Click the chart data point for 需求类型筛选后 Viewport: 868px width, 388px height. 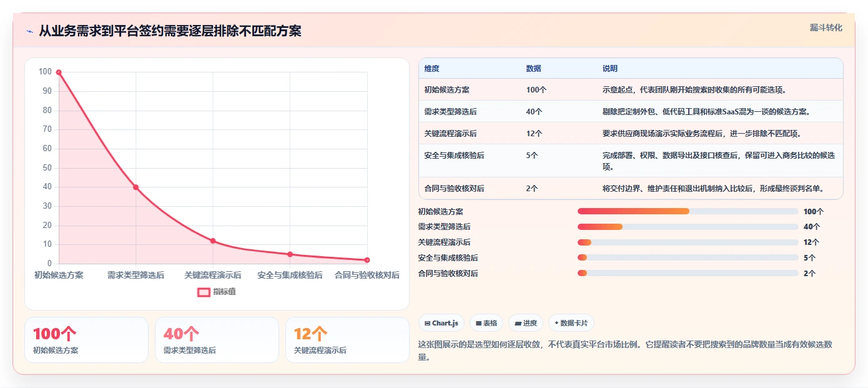coord(136,187)
